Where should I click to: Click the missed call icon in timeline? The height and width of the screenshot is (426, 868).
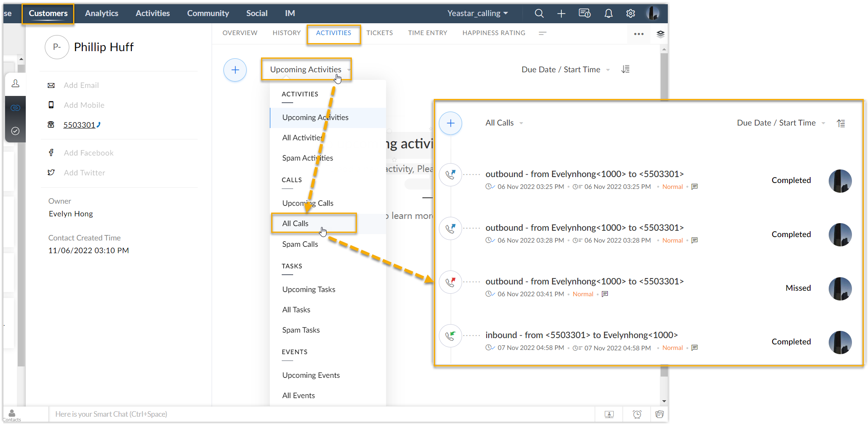pos(451,282)
